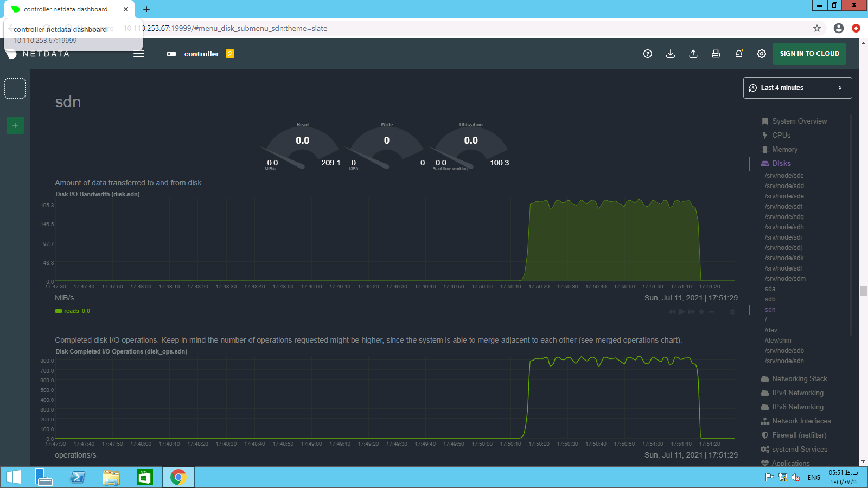Open the Last 4 minutes time picker
868x488 pixels.
click(797, 88)
